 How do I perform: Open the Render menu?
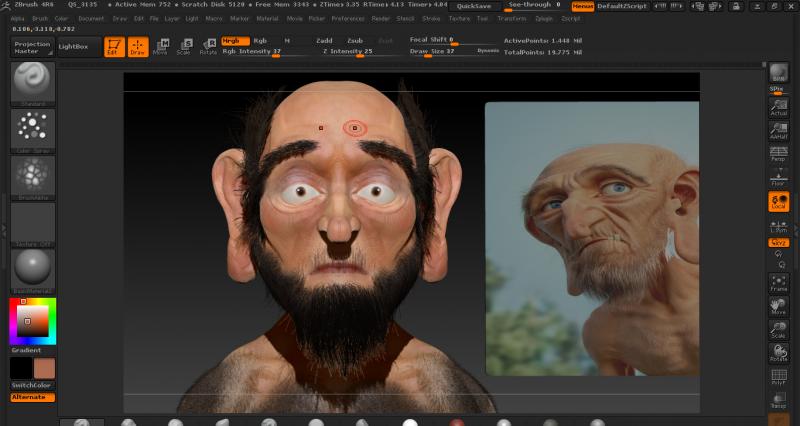[x=381, y=19]
